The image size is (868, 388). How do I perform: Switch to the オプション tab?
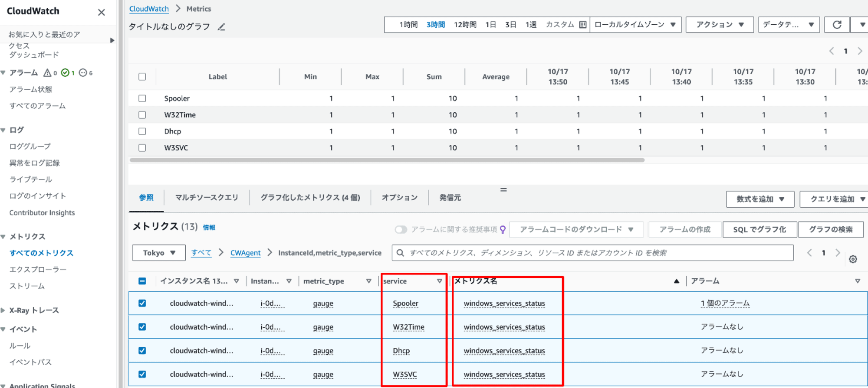point(400,198)
